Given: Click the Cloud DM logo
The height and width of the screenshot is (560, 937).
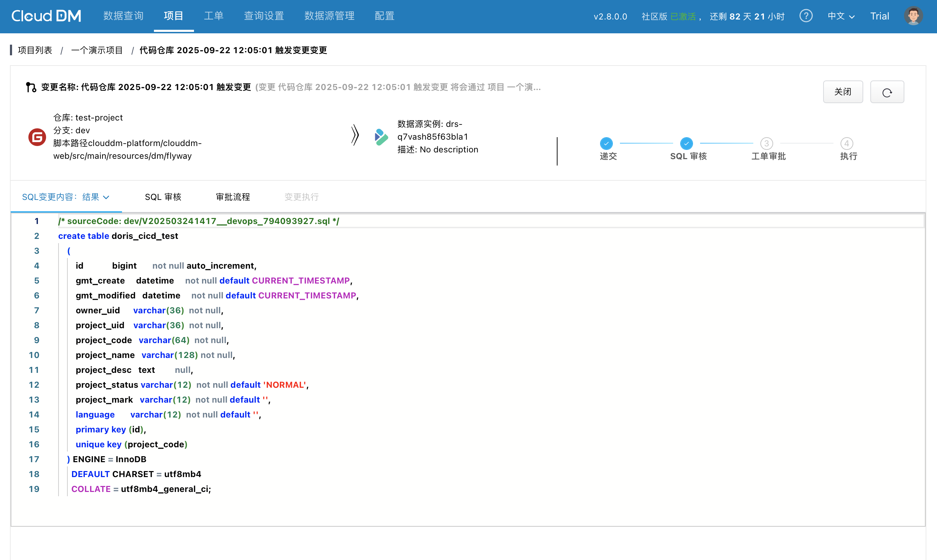Looking at the screenshot, I should click(x=46, y=16).
